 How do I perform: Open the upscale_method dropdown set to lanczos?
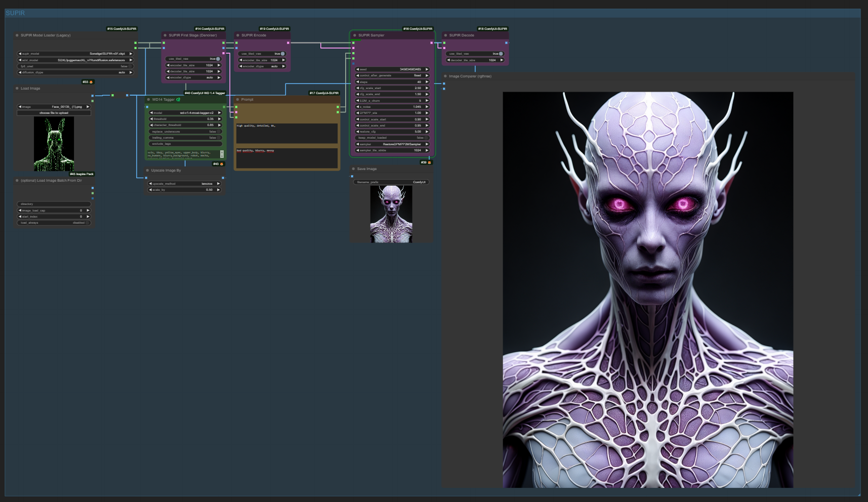pos(185,184)
